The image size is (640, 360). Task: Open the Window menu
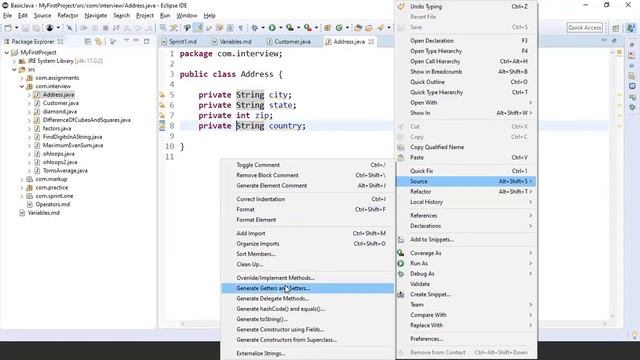(187, 16)
